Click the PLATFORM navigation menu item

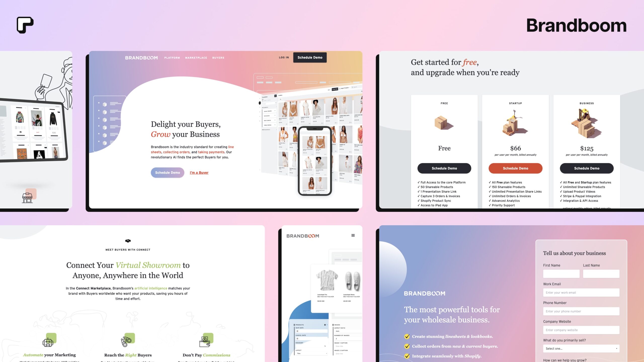click(x=172, y=58)
